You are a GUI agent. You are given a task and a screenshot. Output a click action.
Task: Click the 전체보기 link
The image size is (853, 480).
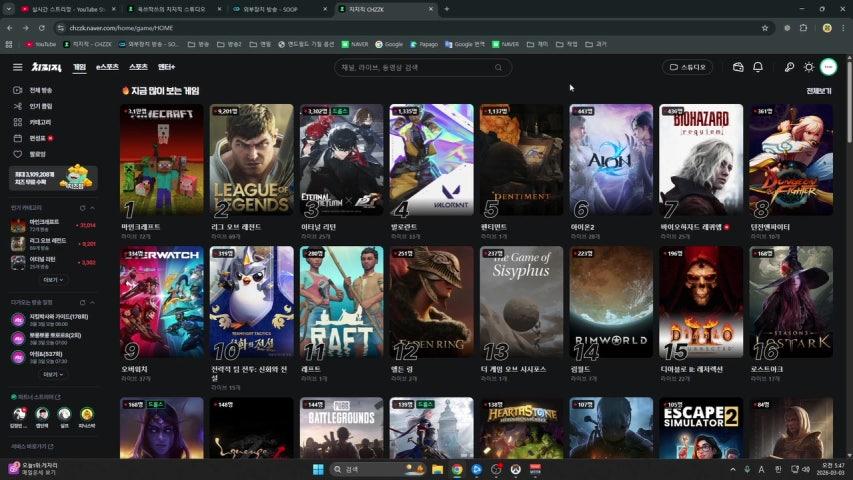pyautogui.click(x=819, y=91)
